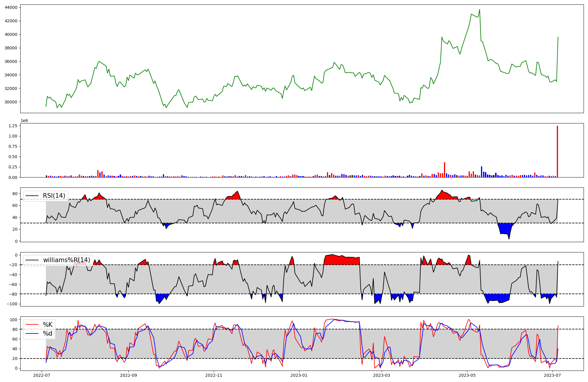Click the 1.25 volume axis tick label
Screen dimensions: 588x382
pyautogui.click(x=13, y=126)
